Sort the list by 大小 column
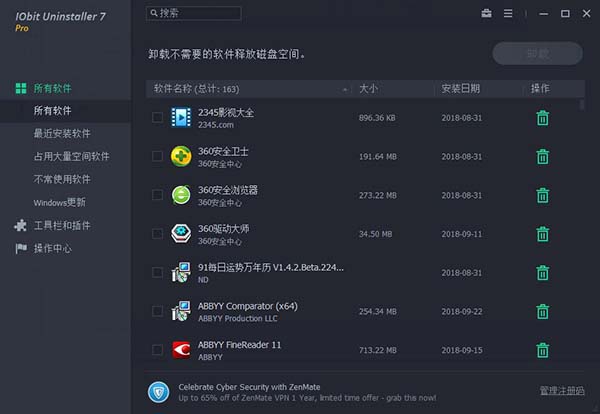The height and width of the screenshot is (414, 600). 368,89
